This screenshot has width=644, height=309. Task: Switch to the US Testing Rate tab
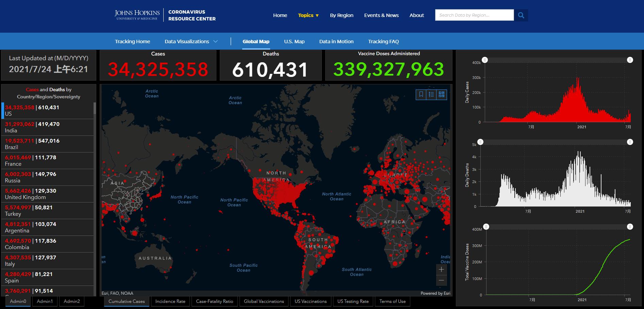[x=353, y=302]
